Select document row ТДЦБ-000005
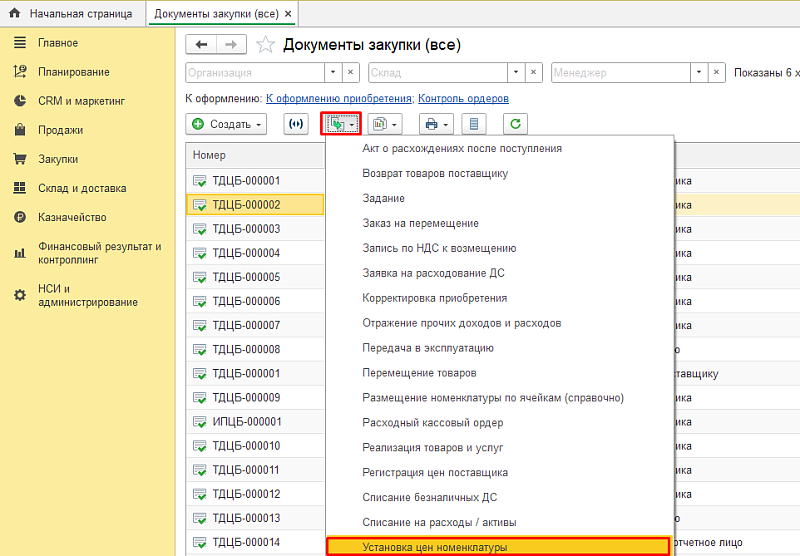Screen dimensions: 800x556 coord(246,277)
